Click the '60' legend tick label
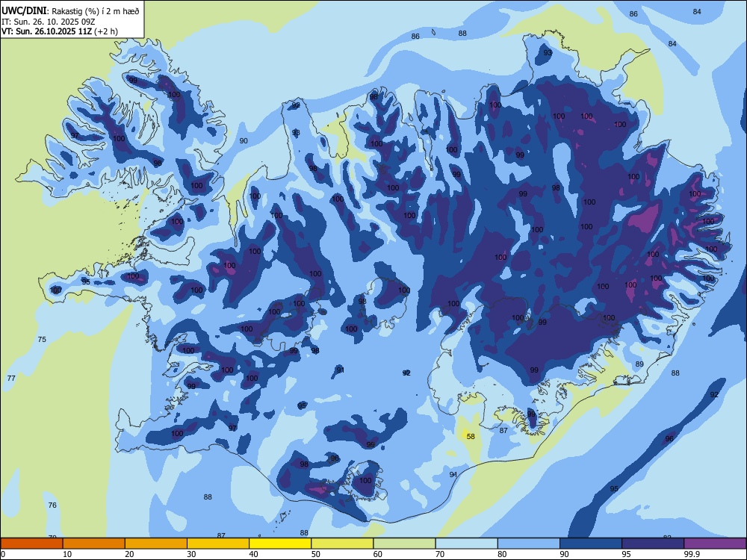Screen dimensions: 747x560 tap(378, 554)
